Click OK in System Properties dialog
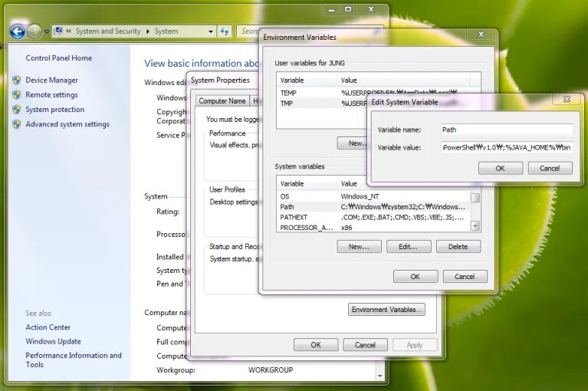588x391 pixels. pyautogui.click(x=316, y=344)
